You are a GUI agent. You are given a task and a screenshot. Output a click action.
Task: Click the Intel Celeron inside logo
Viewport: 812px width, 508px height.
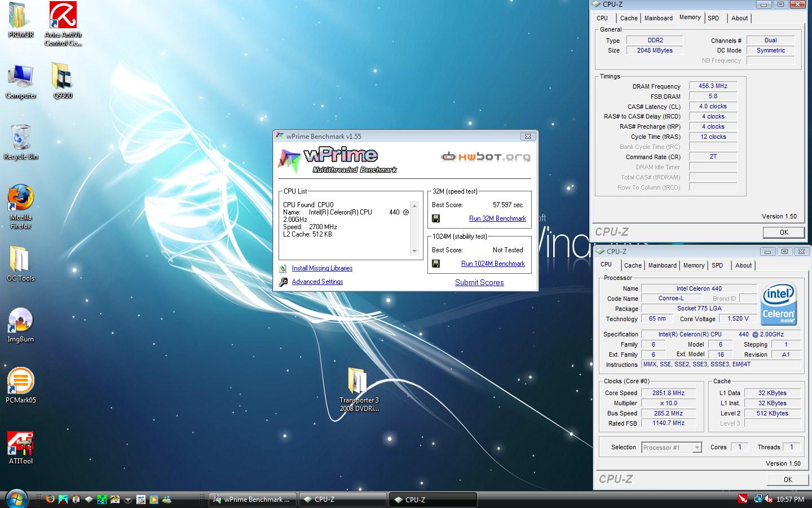click(x=779, y=304)
